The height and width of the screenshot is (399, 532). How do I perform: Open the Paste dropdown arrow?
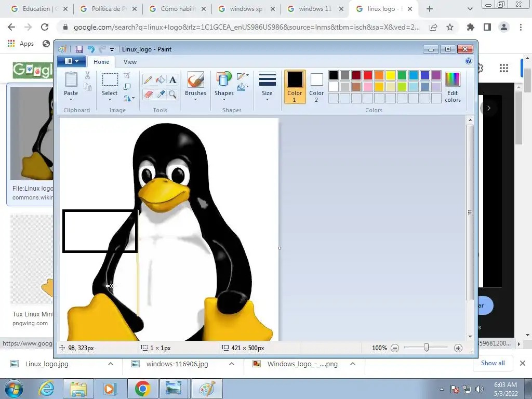pos(71,100)
